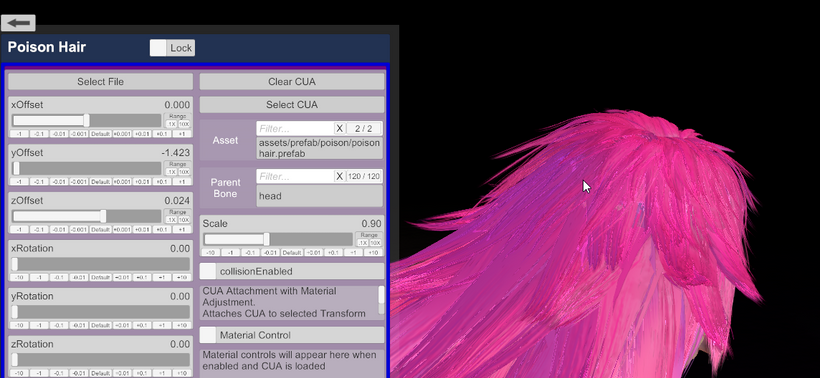Clear the Parent Bone filter with X
Image resolution: width=820 pixels, height=378 pixels.
(x=339, y=176)
